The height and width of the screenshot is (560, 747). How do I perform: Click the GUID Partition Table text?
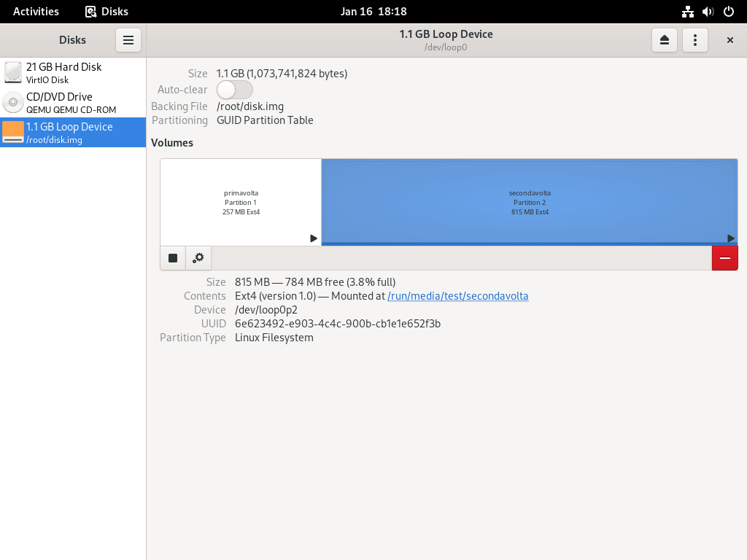point(265,120)
